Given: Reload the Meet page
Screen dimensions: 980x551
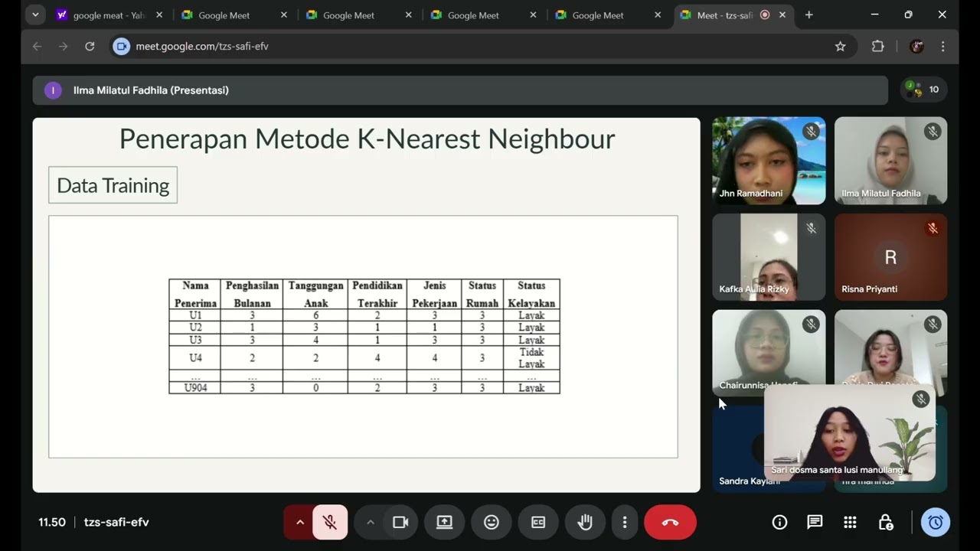Looking at the screenshot, I should coord(90,46).
